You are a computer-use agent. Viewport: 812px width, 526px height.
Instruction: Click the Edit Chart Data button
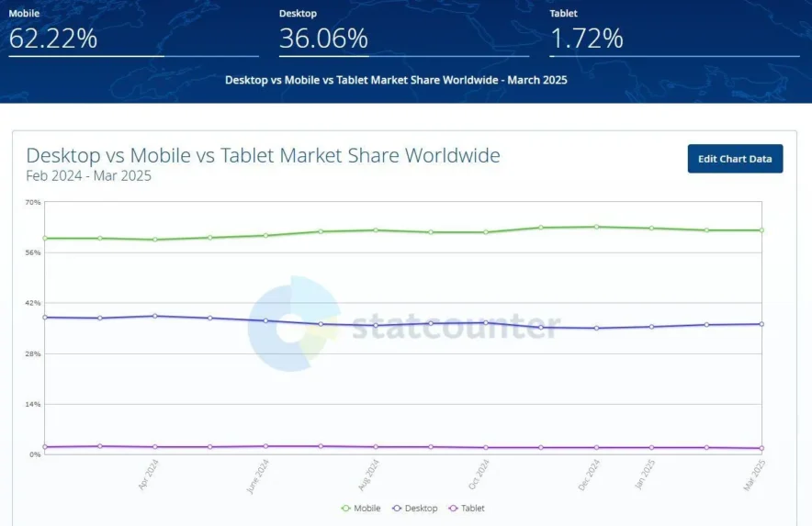point(735,159)
